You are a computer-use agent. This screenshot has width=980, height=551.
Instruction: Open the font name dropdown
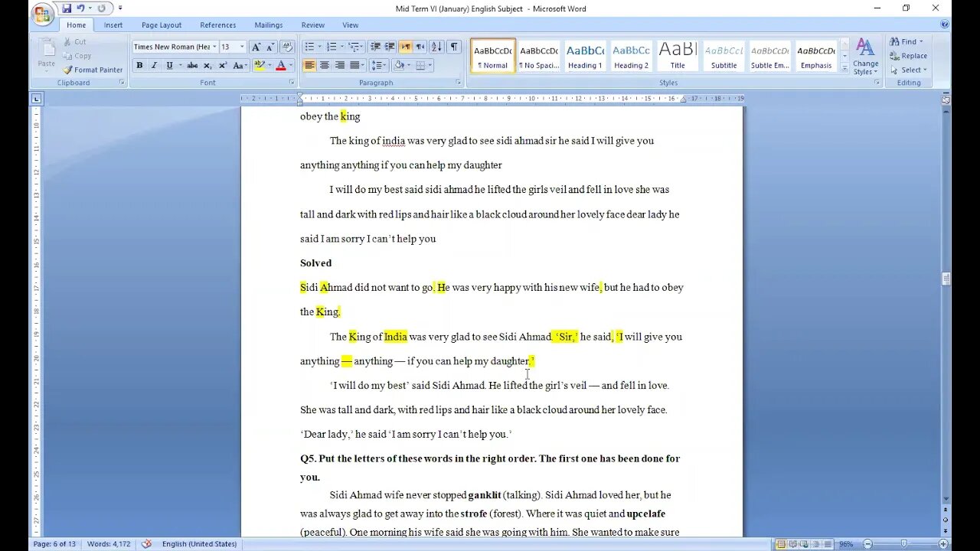pyautogui.click(x=214, y=47)
